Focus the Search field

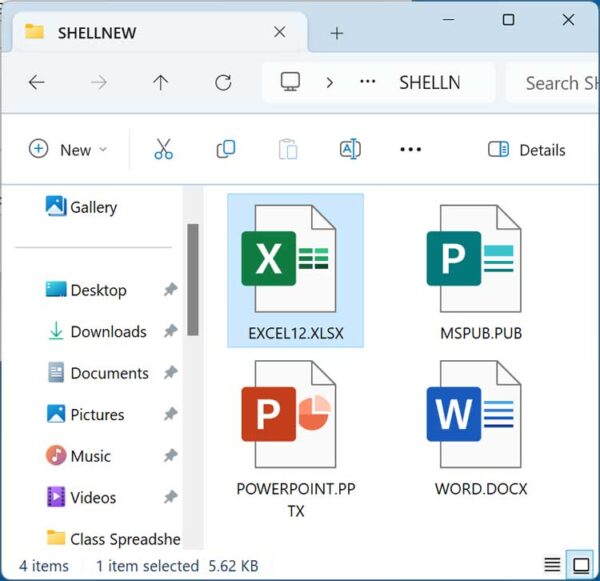coord(554,83)
